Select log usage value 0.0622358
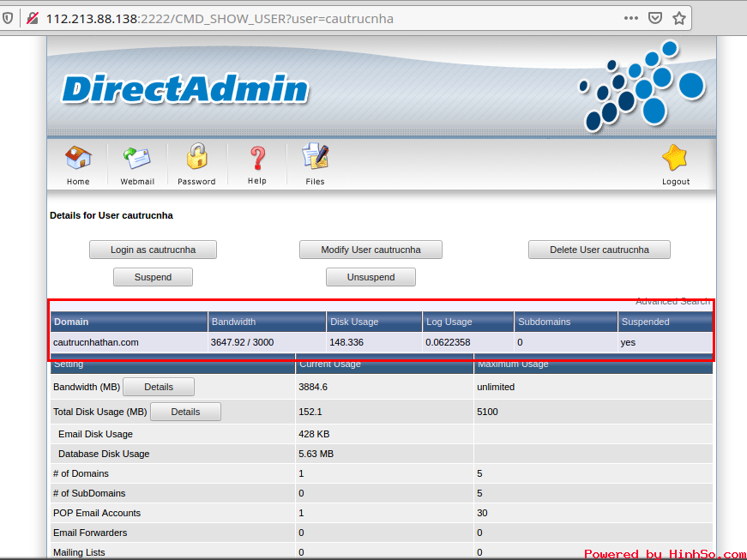Image resolution: width=747 pixels, height=560 pixels. point(448,342)
